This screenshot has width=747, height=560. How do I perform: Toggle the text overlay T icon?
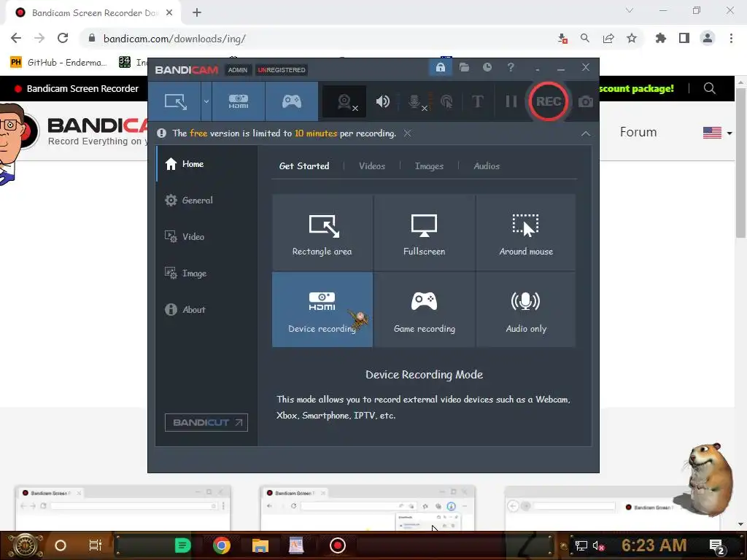(477, 101)
